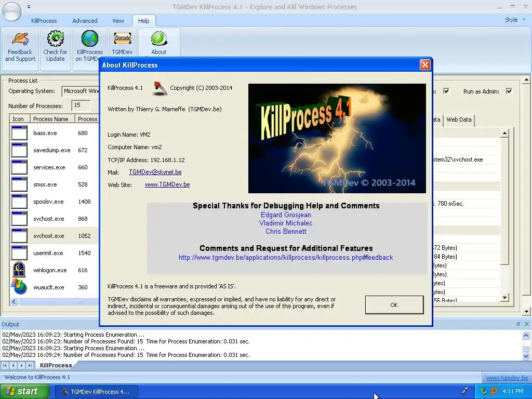The image size is (532, 399).
Task: Select the KillProcess output sheet tab
Action: [56, 365]
